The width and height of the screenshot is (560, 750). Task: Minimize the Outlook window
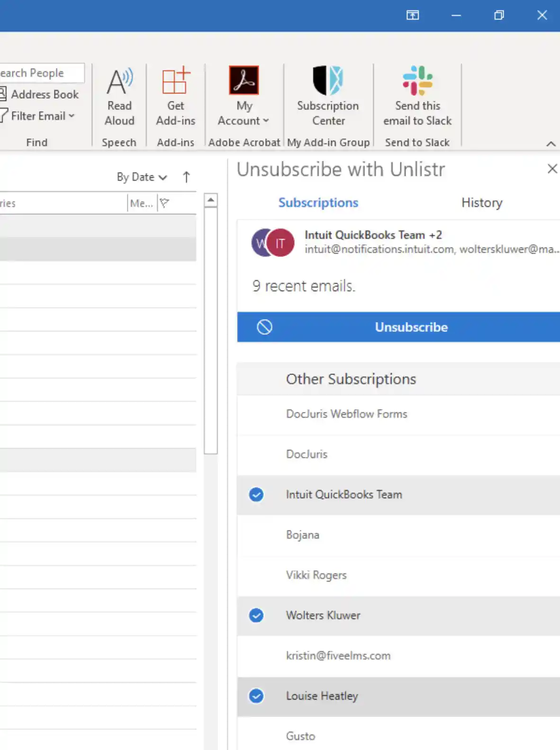[x=456, y=15]
